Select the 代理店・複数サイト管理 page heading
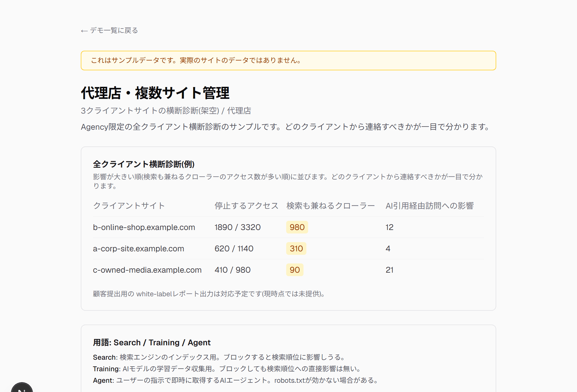This screenshot has width=577, height=392. click(x=155, y=93)
